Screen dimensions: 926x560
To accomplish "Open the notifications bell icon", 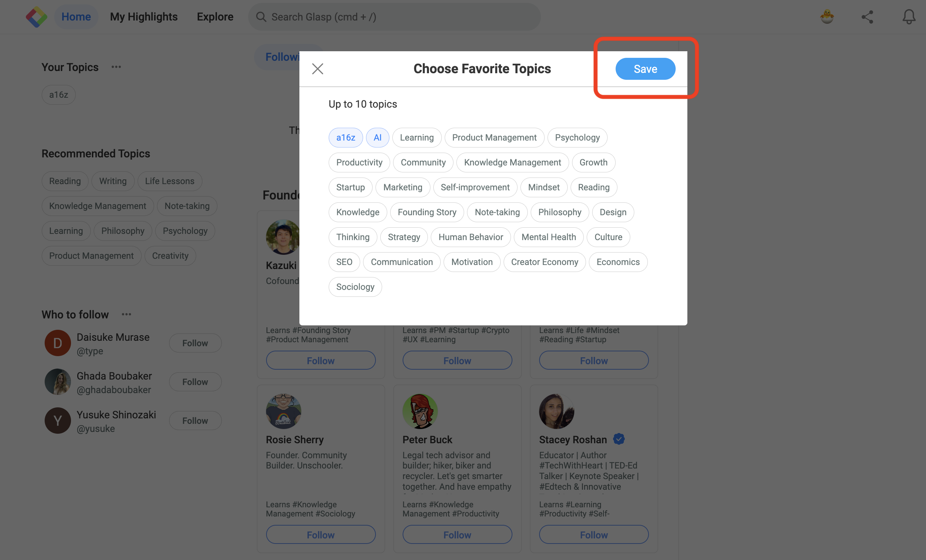I will pyautogui.click(x=909, y=17).
